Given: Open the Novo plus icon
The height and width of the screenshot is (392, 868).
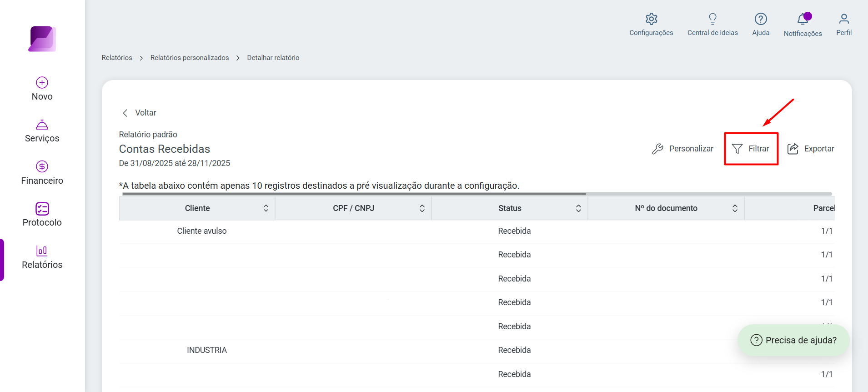Looking at the screenshot, I should [x=42, y=82].
